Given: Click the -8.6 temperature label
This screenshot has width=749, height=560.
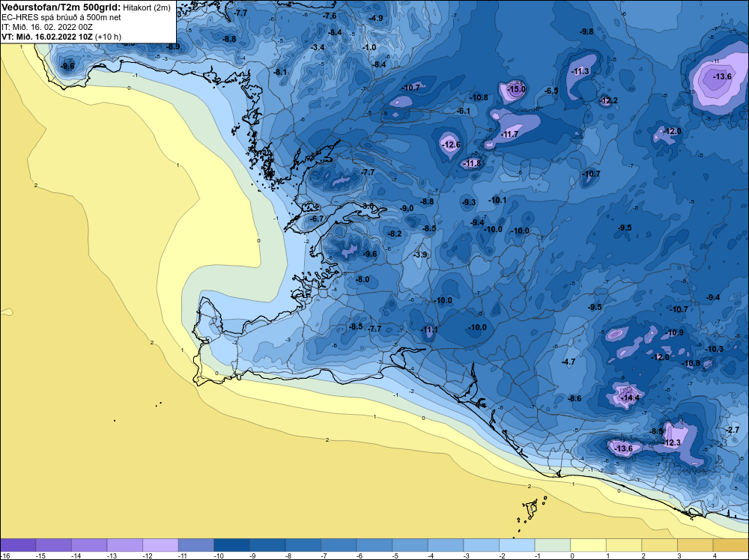Looking at the screenshot, I should coord(574,398).
